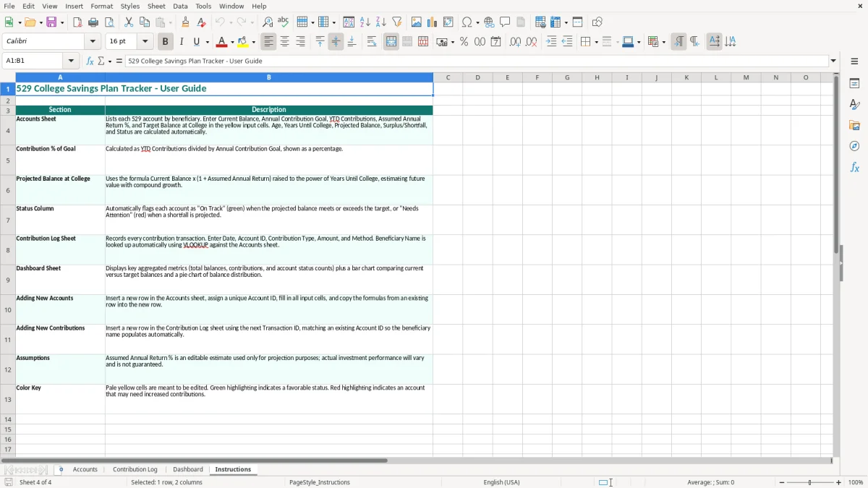Insert an image
Viewport: 868px width, 488px height.
point(417,22)
